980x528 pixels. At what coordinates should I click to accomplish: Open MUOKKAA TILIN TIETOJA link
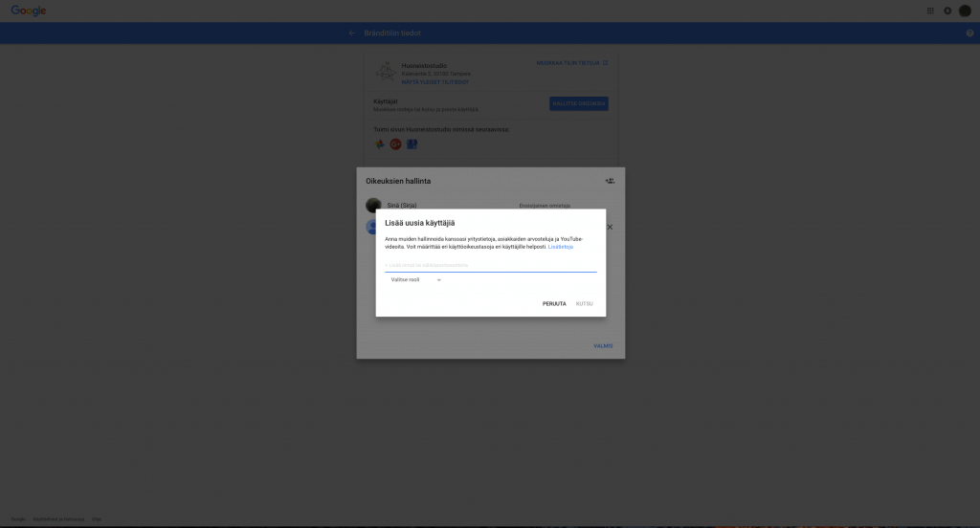tap(571, 63)
